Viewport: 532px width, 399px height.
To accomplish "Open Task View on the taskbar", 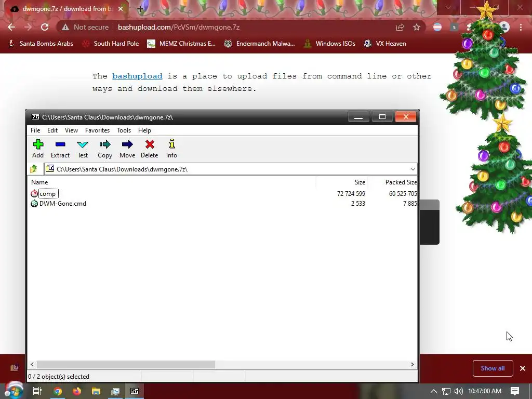I will click(x=37, y=391).
